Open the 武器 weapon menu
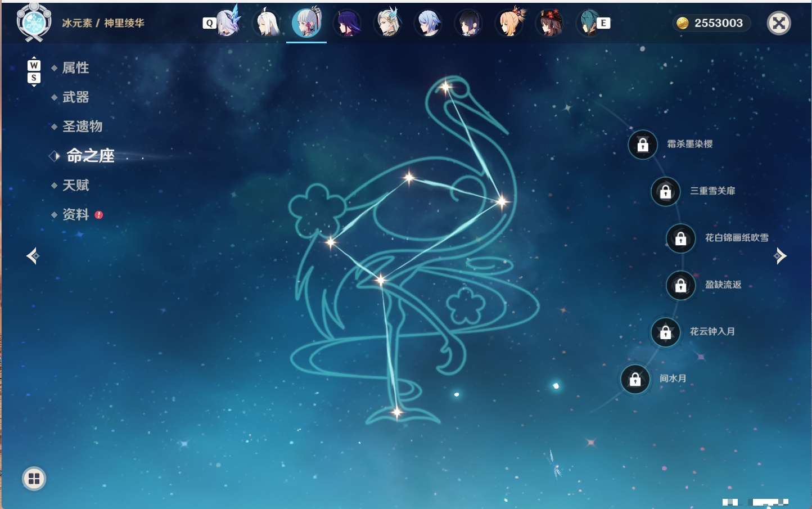The image size is (812, 509). [x=75, y=97]
